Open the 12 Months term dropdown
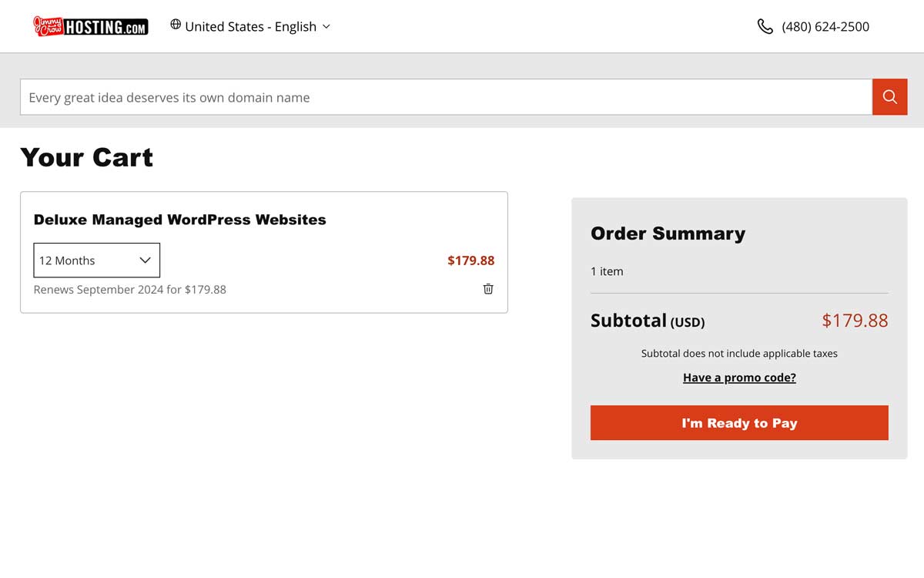Screen dimensions: 924x578 coord(97,260)
